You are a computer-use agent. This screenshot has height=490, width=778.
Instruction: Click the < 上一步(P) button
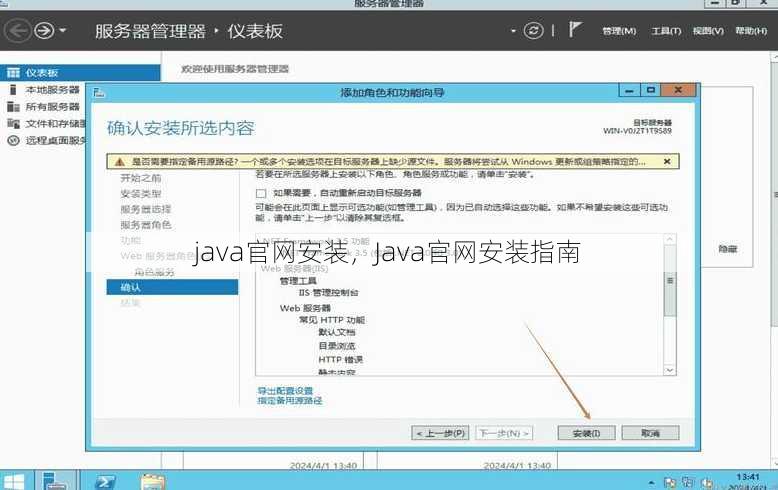click(440, 433)
